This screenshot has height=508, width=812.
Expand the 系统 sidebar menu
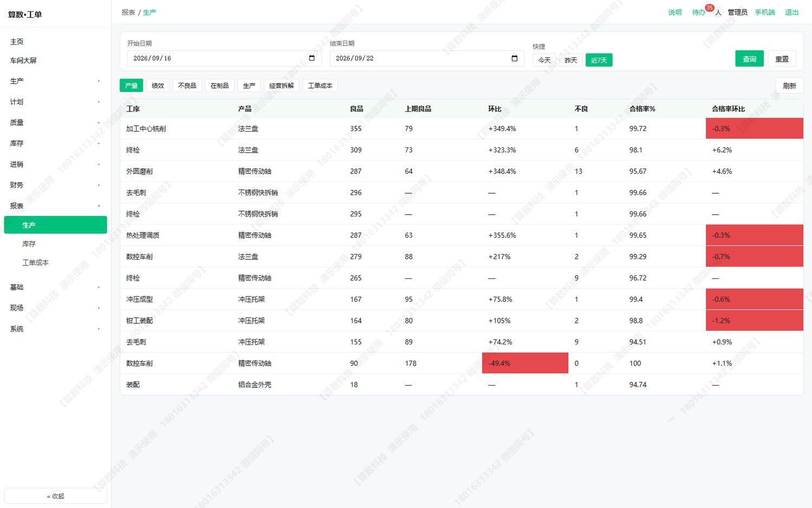pyautogui.click(x=55, y=329)
